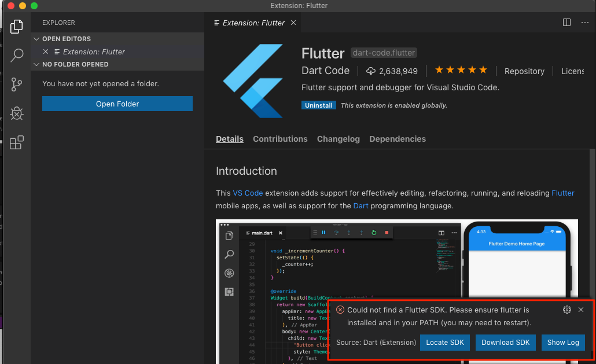This screenshot has width=596, height=364.
Task: Switch to the Changelog tab
Action: click(339, 139)
